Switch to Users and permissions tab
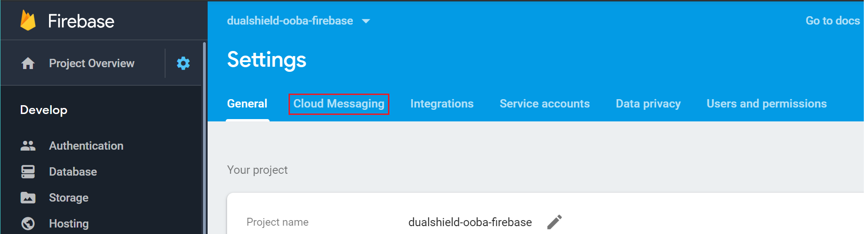Screen dimensions: 868x234 coord(766,104)
